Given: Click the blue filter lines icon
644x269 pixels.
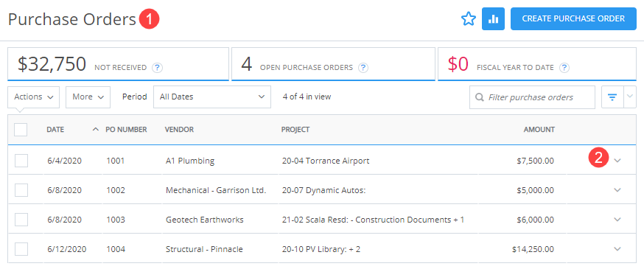Looking at the screenshot, I should (x=612, y=97).
